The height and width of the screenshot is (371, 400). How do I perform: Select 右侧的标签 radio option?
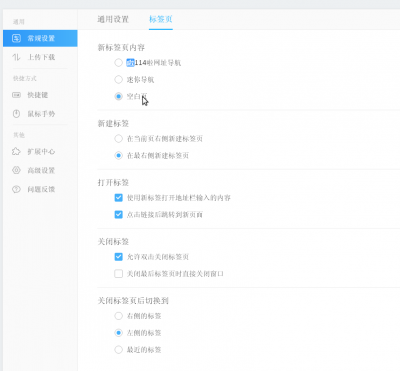coord(118,316)
